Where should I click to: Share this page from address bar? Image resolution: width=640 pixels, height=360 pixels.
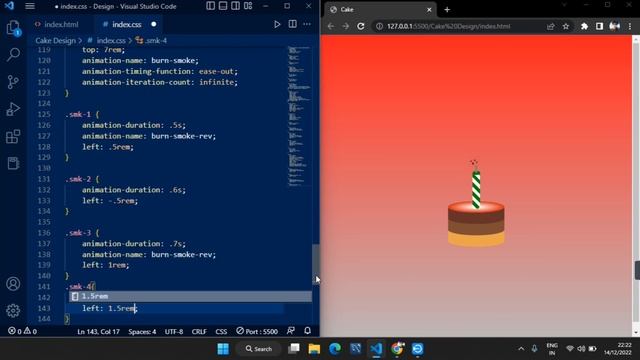(550, 26)
